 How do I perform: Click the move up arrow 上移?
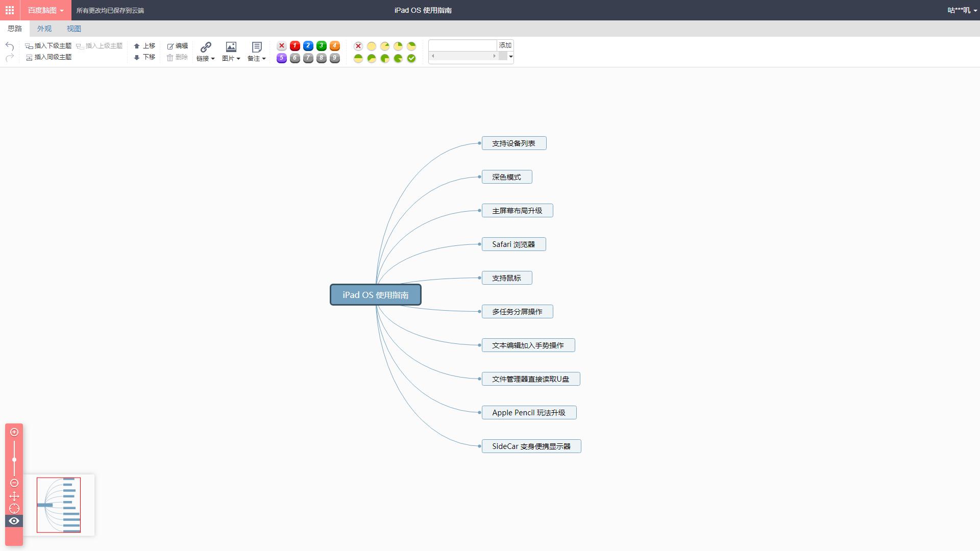[x=144, y=46]
